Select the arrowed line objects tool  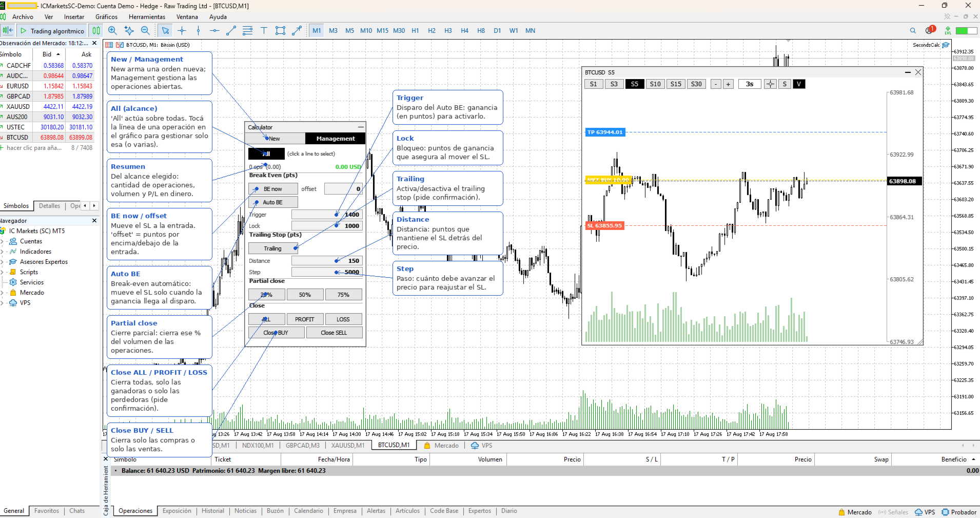[x=297, y=31]
